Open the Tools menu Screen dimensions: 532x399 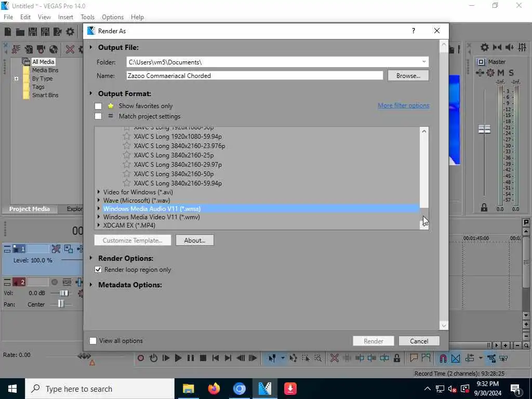click(x=87, y=17)
